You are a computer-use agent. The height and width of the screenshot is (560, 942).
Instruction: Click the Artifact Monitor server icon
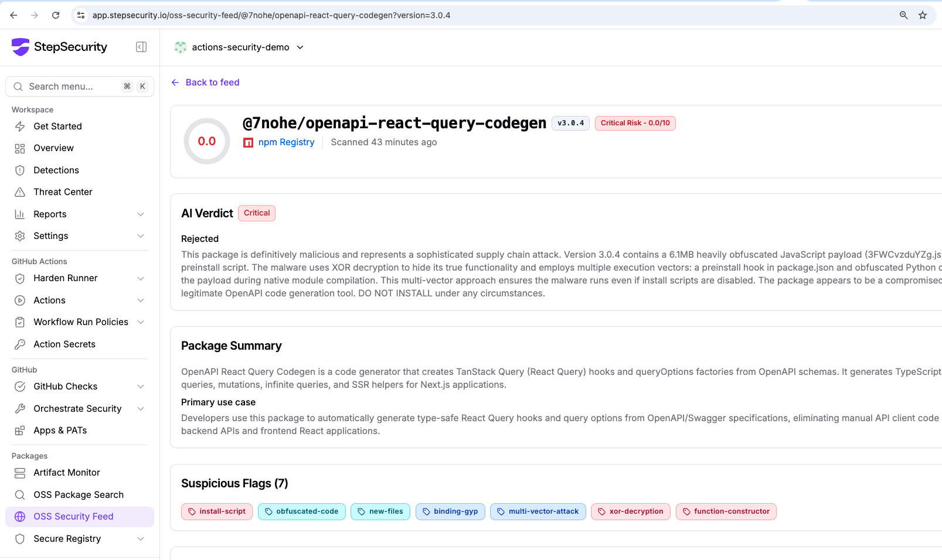[20, 473]
